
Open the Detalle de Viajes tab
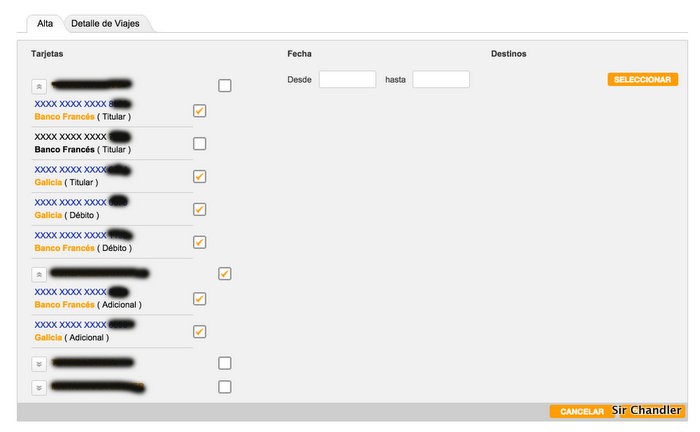[105, 23]
